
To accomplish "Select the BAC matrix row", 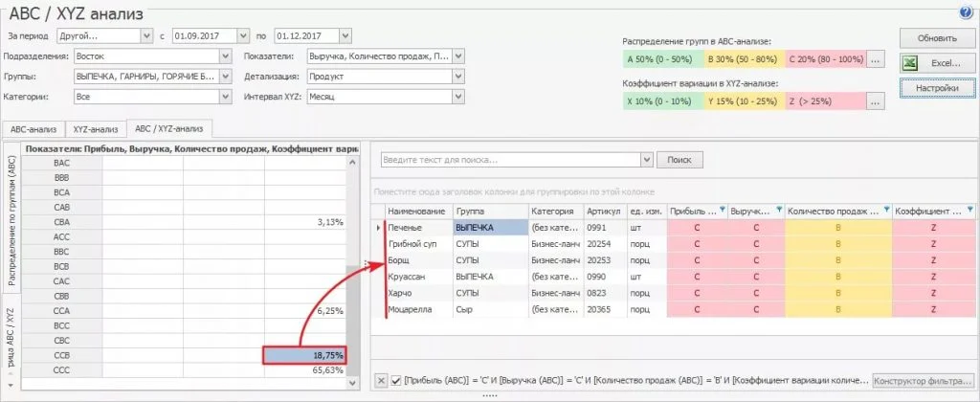I will pyautogui.click(x=184, y=163).
